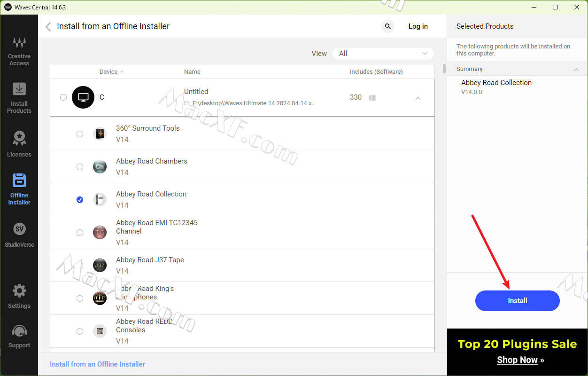Click the Shop Now sale banner link
Image resolution: width=588 pixels, height=376 pixels.
tap(517, 360)
